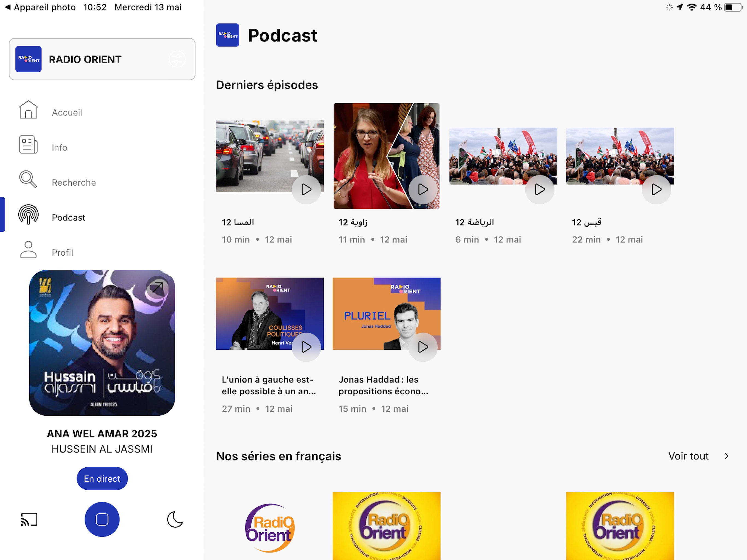
Task: Open the middle yellow Radio Orient series cover
Action: 387,526
